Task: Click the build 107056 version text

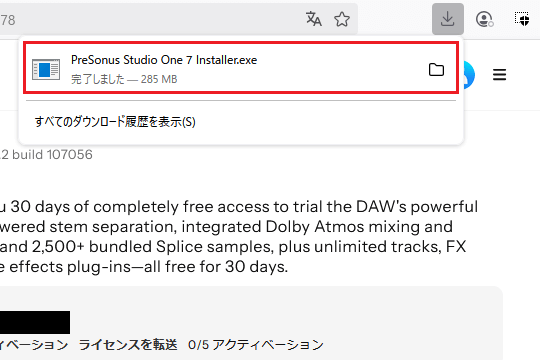Action: [x=46, y=155]
